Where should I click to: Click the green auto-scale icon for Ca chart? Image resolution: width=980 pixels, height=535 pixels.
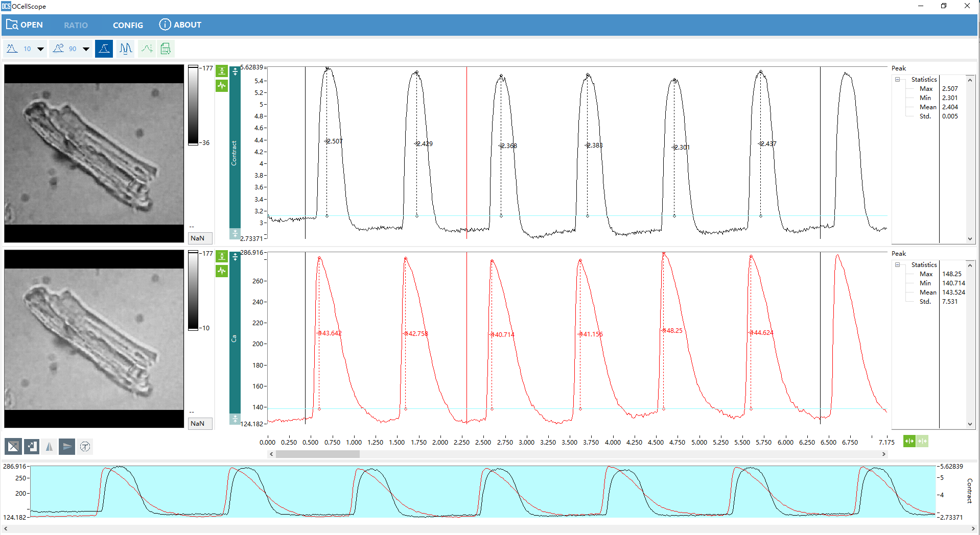222,256
